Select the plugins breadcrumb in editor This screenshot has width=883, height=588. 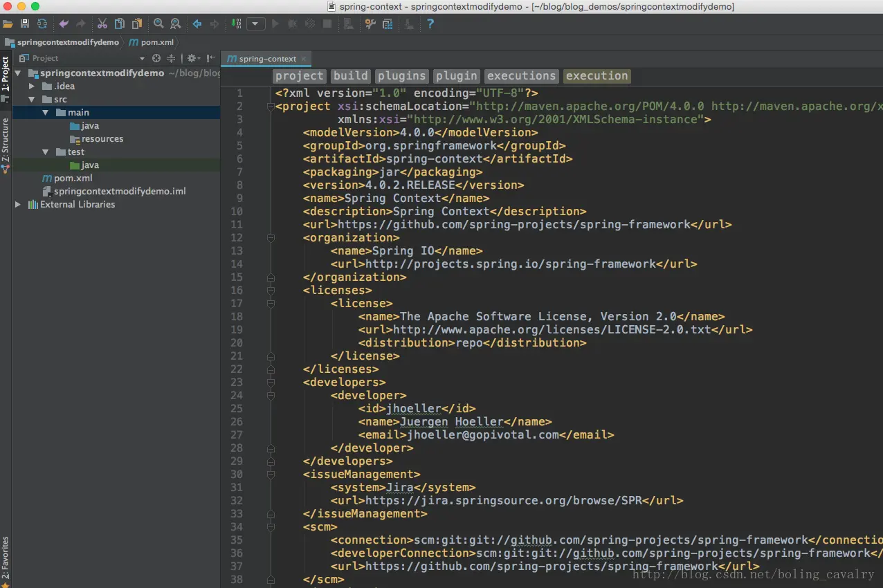click(401, 76)
